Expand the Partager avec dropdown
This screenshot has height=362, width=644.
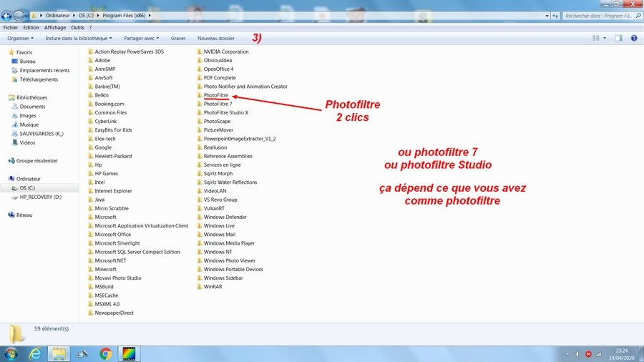141,38
